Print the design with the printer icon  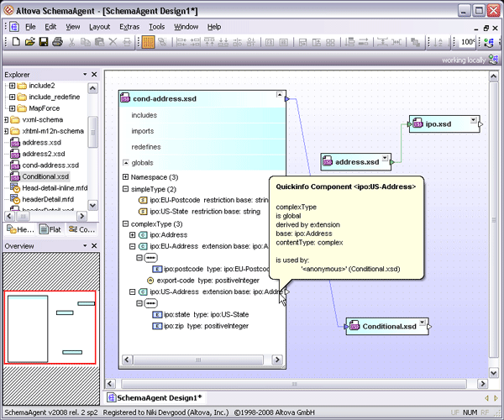57,42
